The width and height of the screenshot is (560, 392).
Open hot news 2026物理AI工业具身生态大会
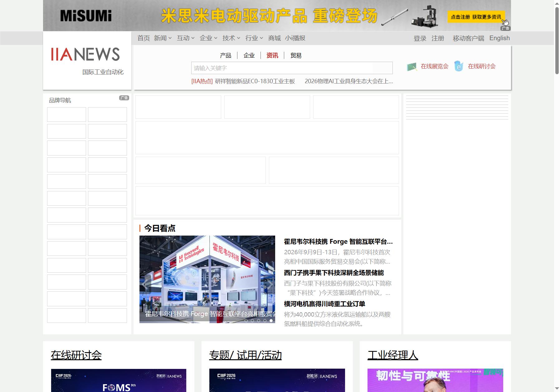(x=349, y=81)
